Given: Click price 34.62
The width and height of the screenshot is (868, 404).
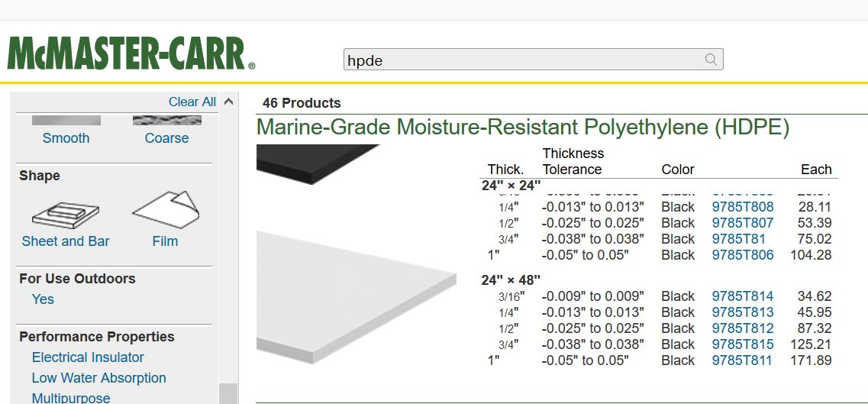Looking at the screenshot, I should tap(815, 296).
